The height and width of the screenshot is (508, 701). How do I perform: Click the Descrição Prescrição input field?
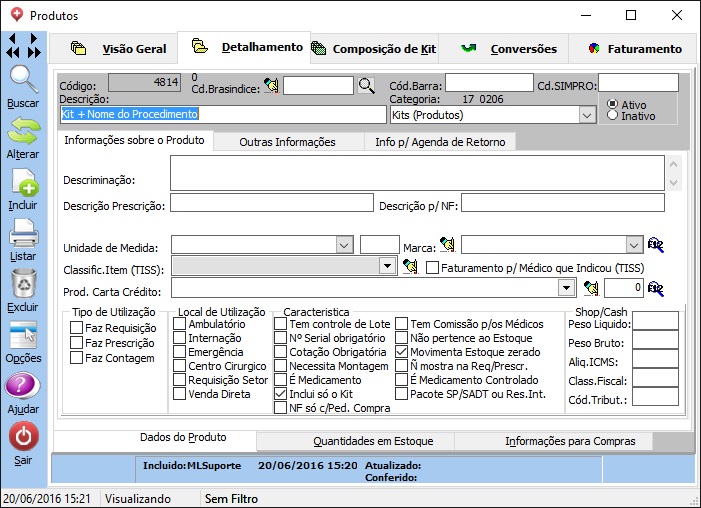tap(270, 204)
